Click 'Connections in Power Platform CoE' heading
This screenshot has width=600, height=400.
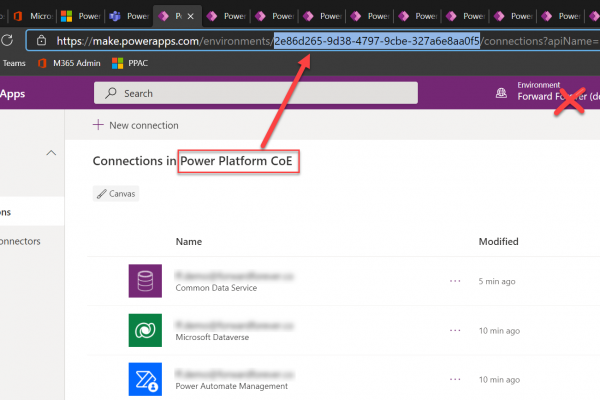pyautogui.click(x=192, y=161)
